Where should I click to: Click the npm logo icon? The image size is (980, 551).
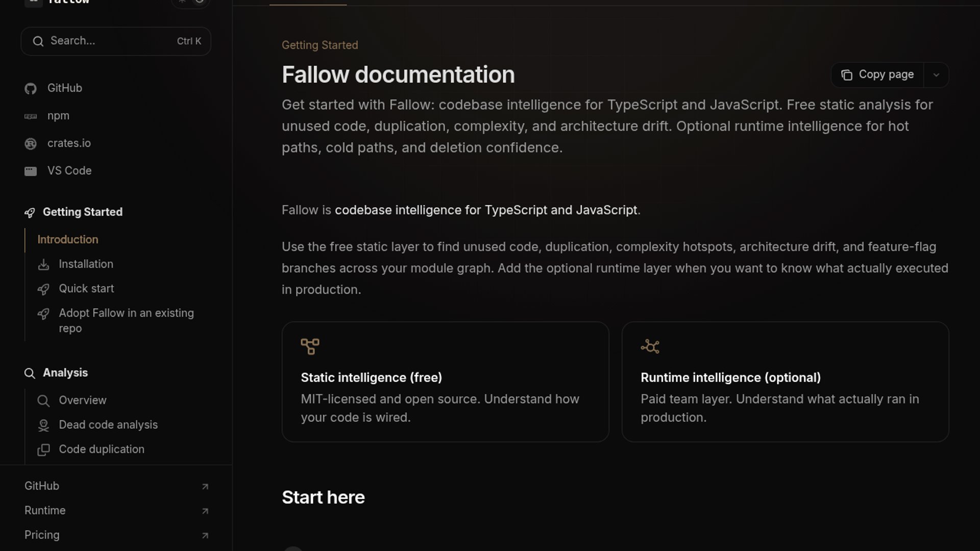coord(31,116)
